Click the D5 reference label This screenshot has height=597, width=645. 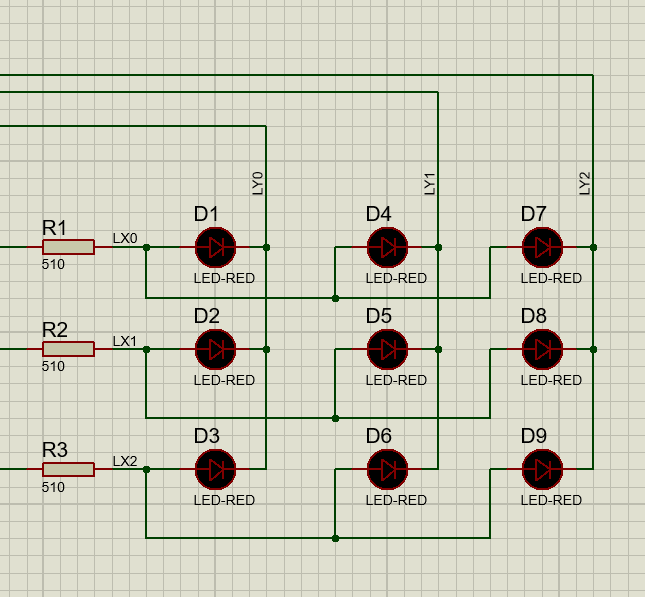tap(378, 316)
